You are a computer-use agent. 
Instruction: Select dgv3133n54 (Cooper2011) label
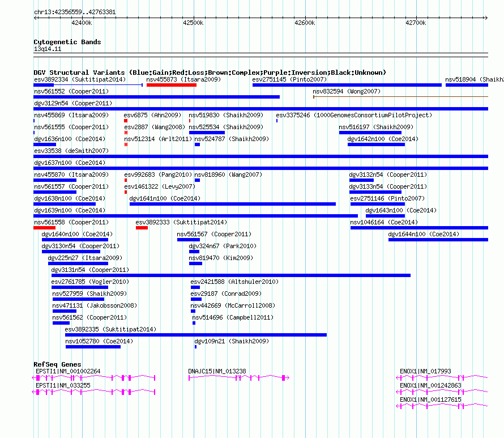tap(388, 186)
